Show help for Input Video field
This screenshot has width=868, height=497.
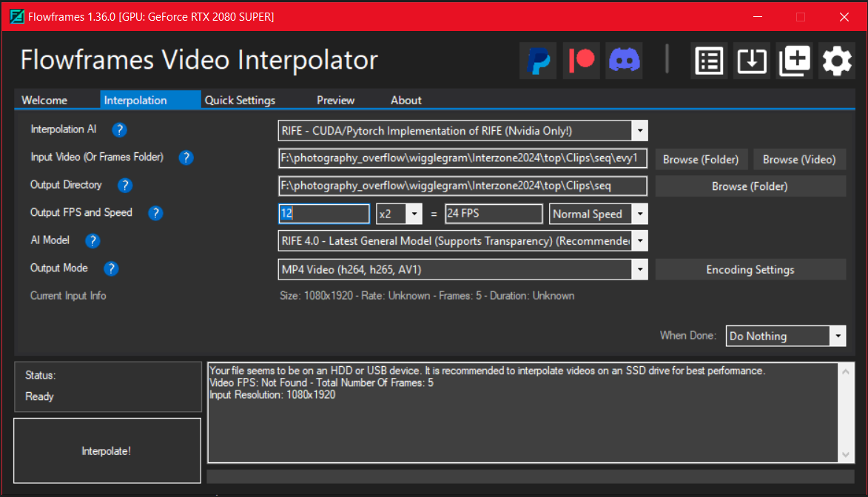(186, 158)
